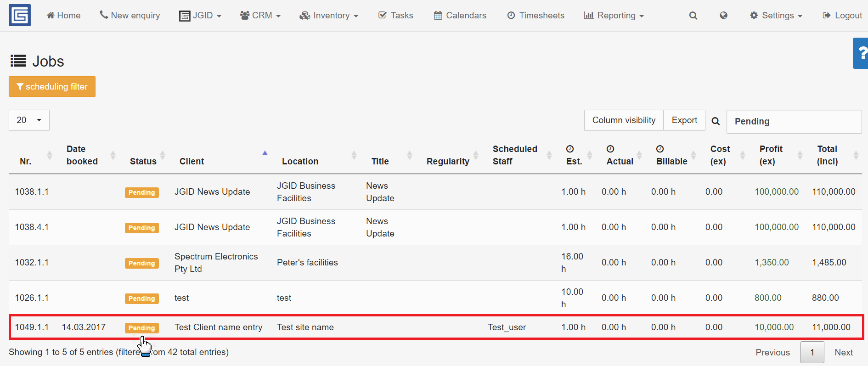Viewport: 868px width, 366px height.
Task: Click Pending badge for job 1026.1.1
Action: click(142, 298)
